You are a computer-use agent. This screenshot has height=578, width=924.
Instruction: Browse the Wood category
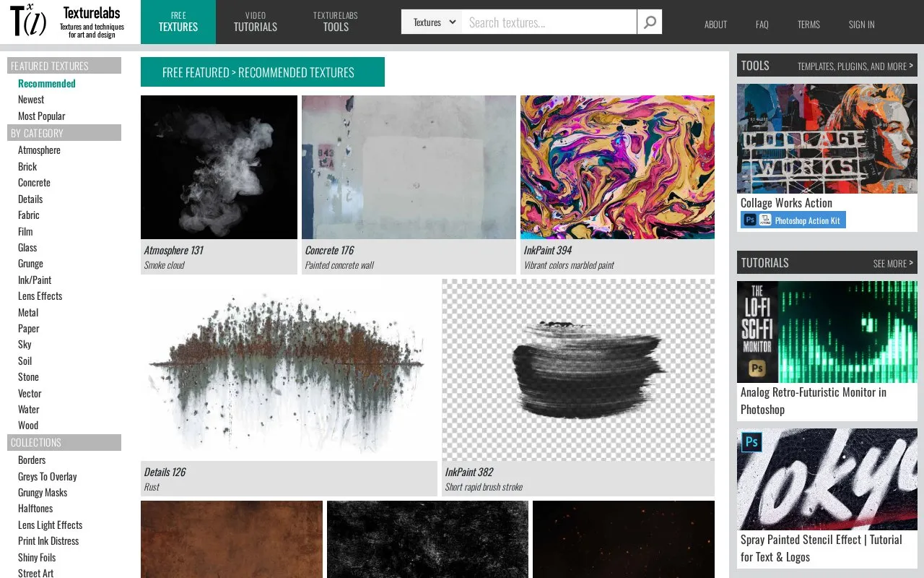click(x=28, y=426)
